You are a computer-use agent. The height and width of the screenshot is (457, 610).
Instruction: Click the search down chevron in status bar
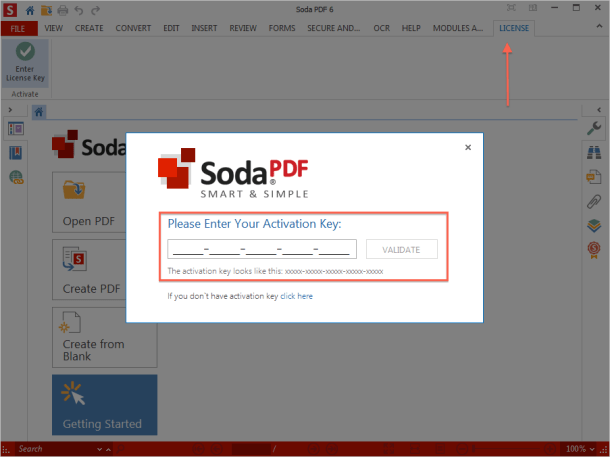[x=100, y=449]
